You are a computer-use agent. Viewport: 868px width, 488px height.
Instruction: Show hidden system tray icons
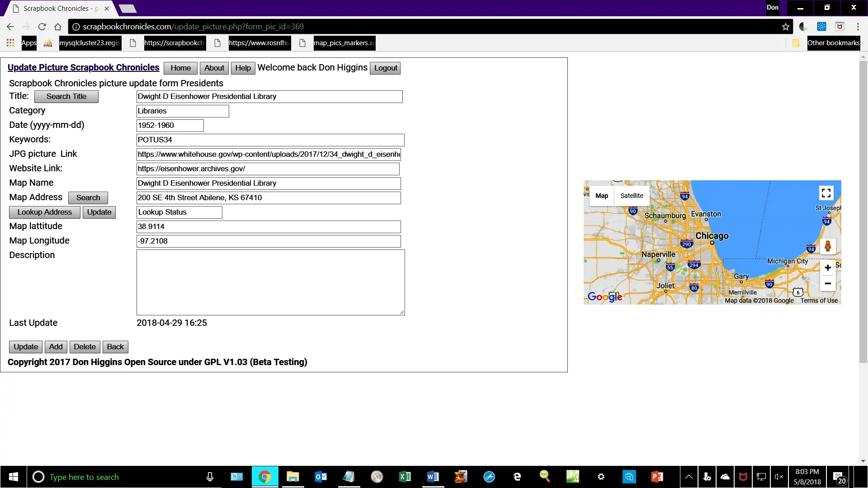point(689,477)
